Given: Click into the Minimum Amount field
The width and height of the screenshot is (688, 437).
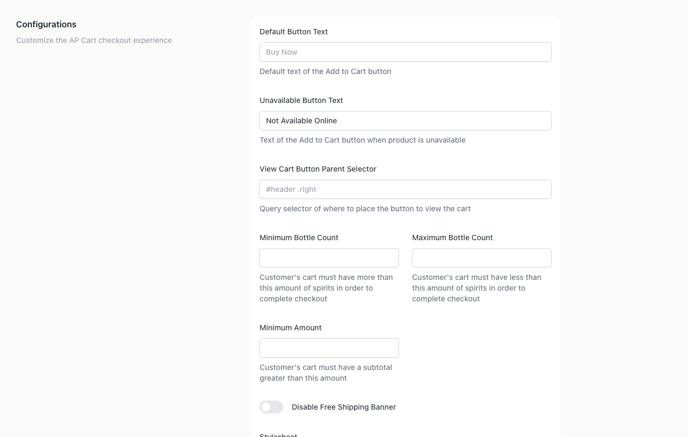Looking at the screenshot, I should coord(329,348).
